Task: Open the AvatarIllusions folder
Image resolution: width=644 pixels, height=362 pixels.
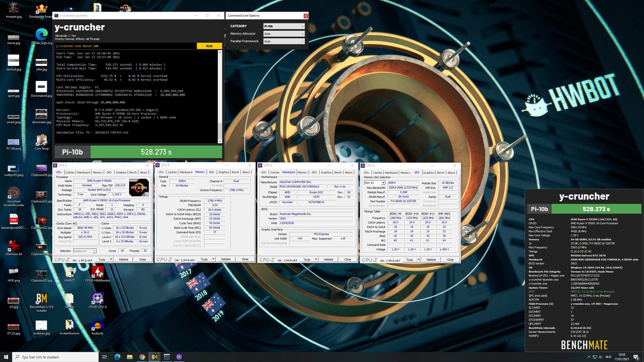Action: pyautogui.click(x=69, y=327)
